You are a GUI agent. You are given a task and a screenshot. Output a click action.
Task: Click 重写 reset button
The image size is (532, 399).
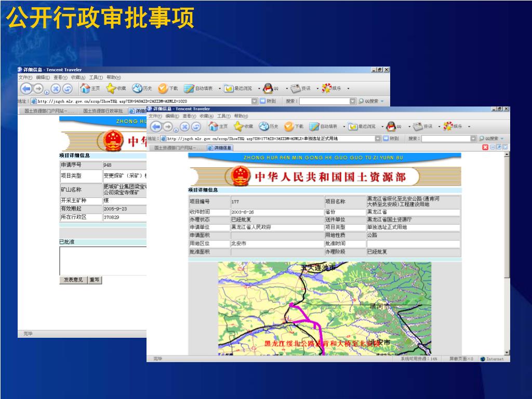click(x=95, y=280)
